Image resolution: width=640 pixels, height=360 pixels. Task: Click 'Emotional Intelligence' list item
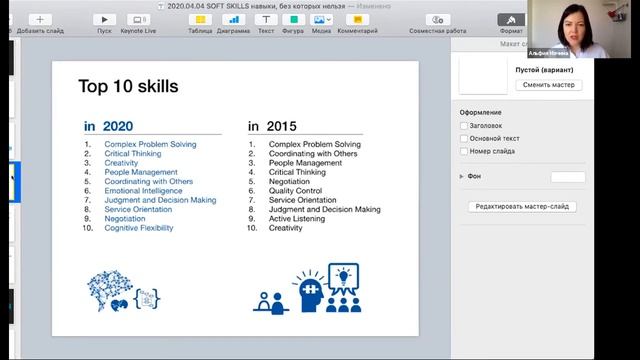point(143,191)
